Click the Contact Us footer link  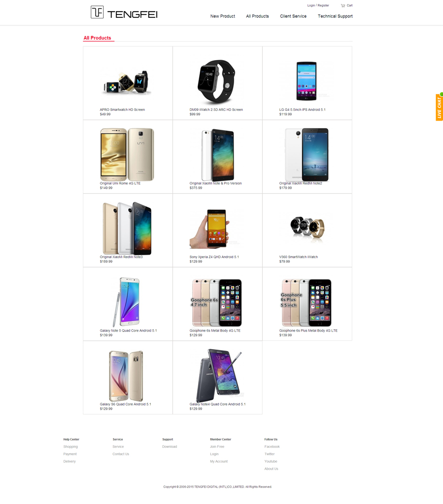121,454
